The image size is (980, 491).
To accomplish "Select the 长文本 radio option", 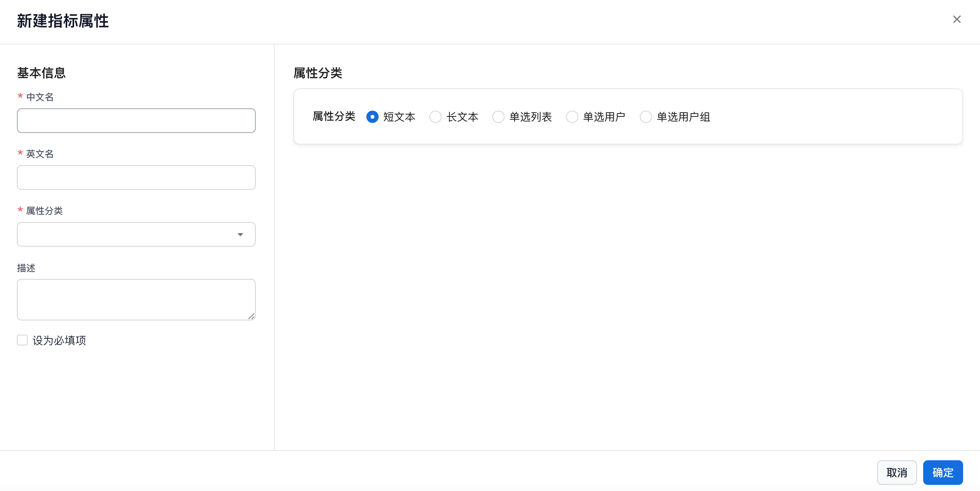I will tap(435, 117).
